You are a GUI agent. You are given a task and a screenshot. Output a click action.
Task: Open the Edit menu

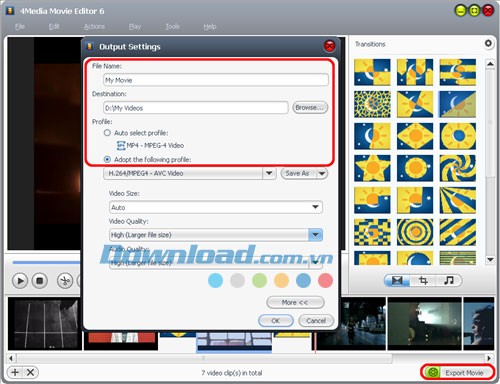(x=54, y=26)
